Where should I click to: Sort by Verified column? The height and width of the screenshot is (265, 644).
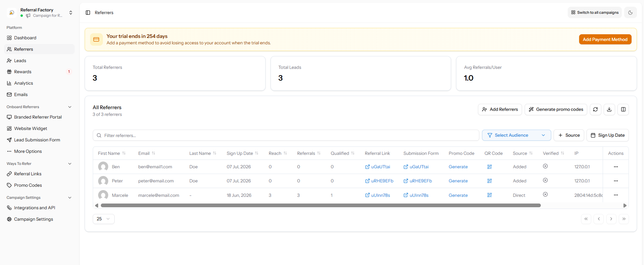coord(554,153)
